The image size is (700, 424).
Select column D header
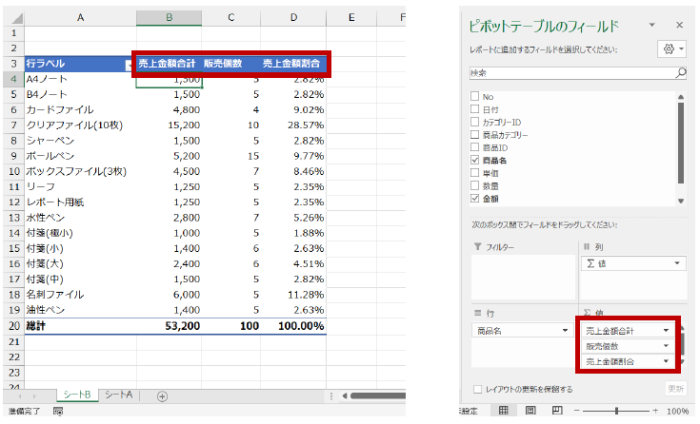click(x=293, y=18)
